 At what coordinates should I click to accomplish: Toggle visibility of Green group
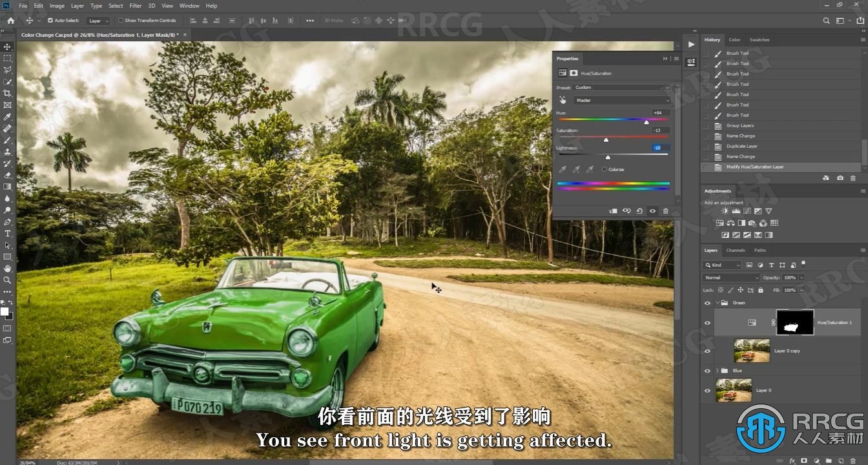[707, 302]
